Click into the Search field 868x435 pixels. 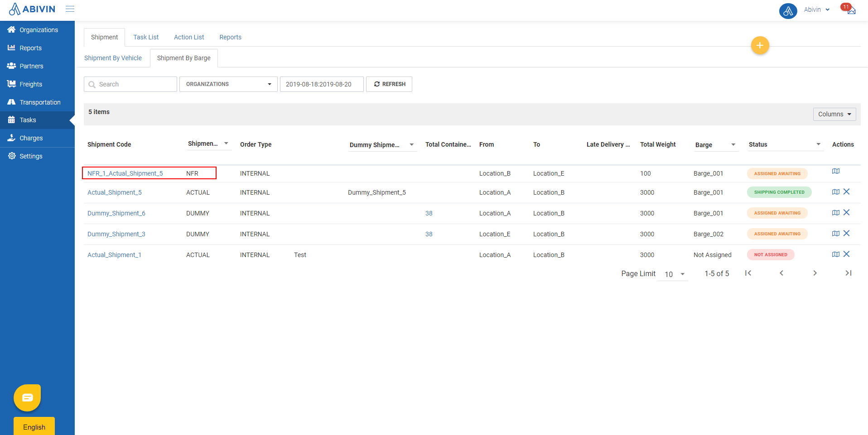(130, 84)
